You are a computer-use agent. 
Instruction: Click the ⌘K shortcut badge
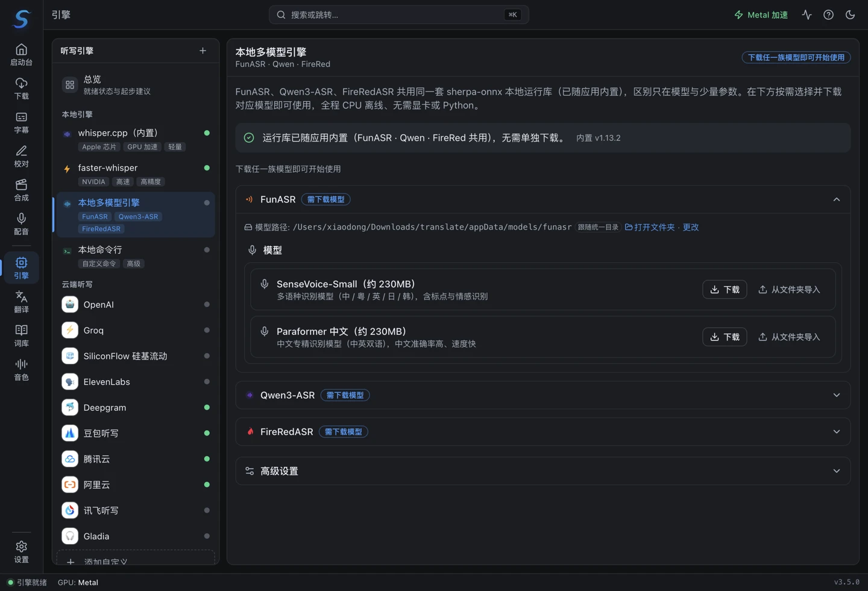pyautogui.click(x=512, y=14)
